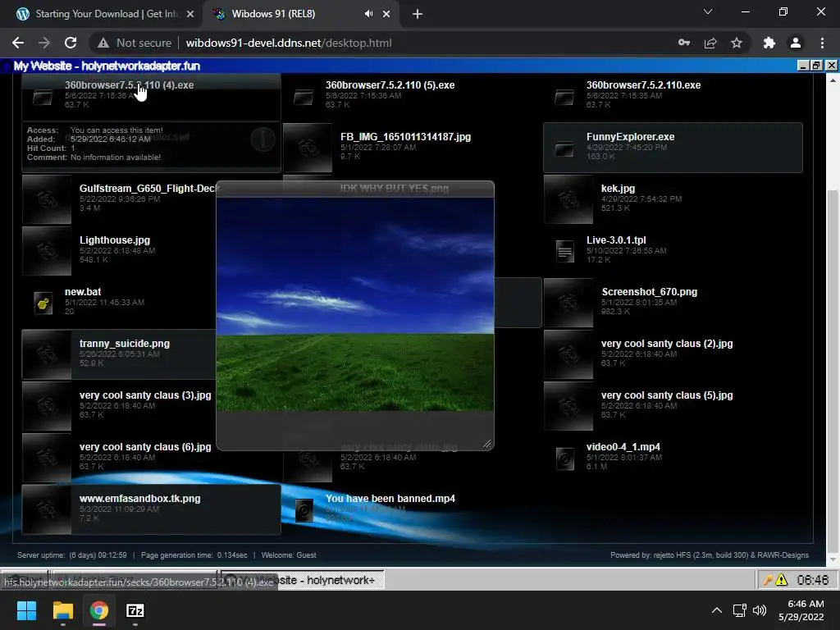Minimize the My Website inner window
The image size is (840, 630).
pos(802,66)
